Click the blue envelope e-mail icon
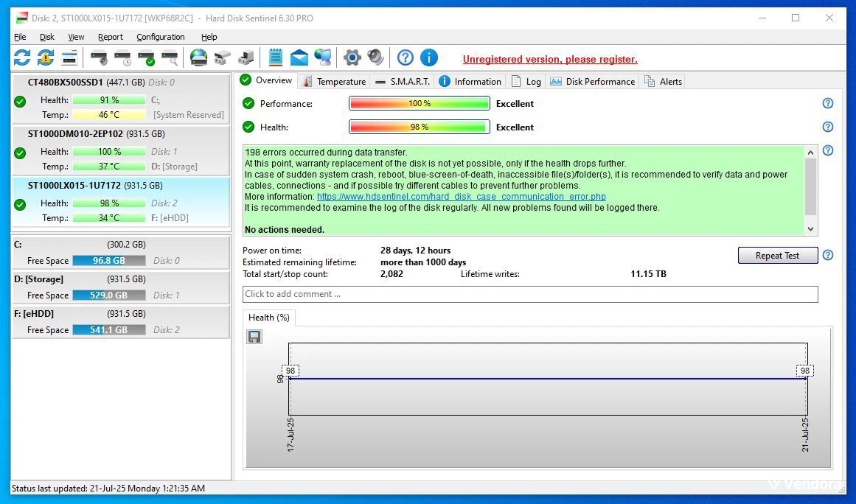 [x=299, y=57]
